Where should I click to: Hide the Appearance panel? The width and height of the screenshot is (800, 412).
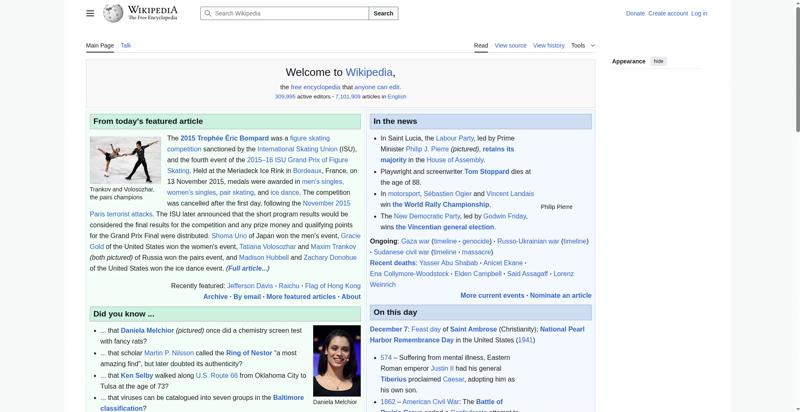coord(658,61)
